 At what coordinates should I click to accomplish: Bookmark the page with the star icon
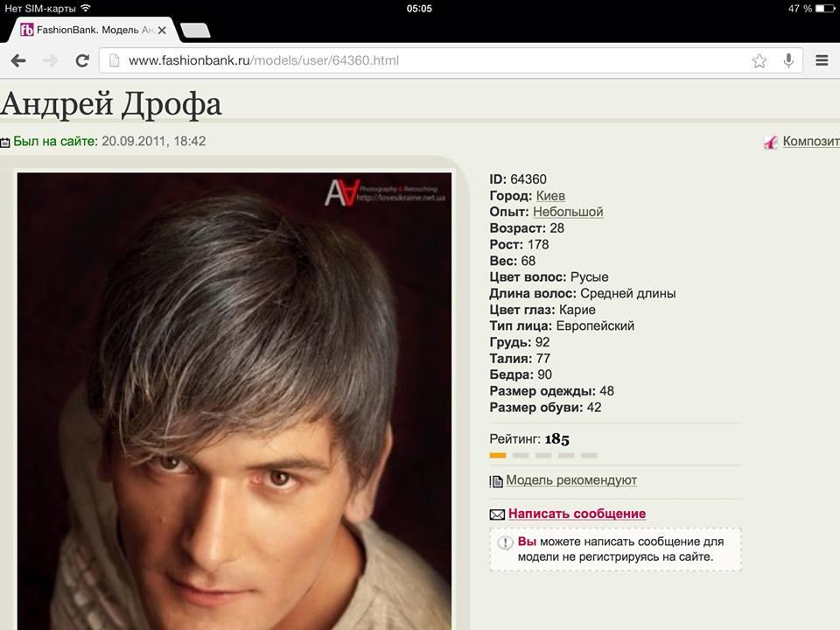point(759,60)
